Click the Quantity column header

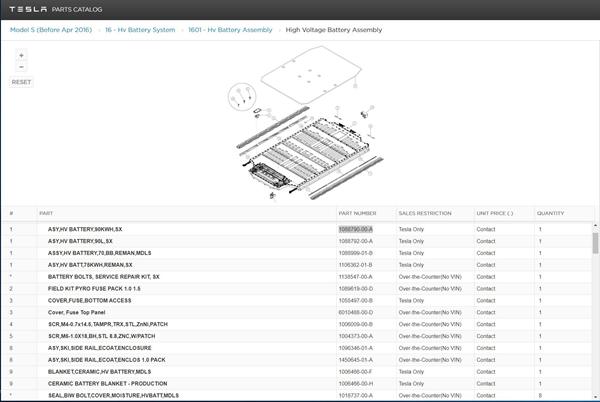pos(551,213)
